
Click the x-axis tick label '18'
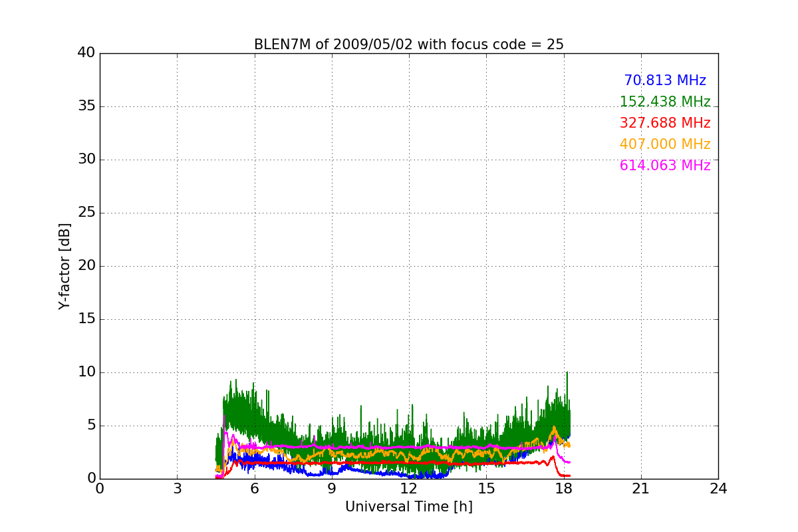[564, 488]
